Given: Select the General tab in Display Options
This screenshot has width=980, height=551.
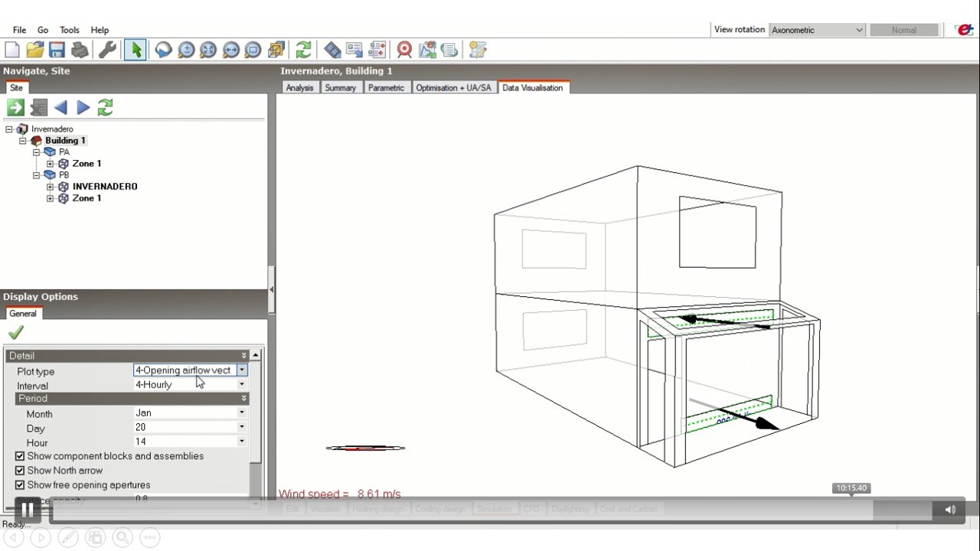Looking at the screenshot, I should [23, 314].
